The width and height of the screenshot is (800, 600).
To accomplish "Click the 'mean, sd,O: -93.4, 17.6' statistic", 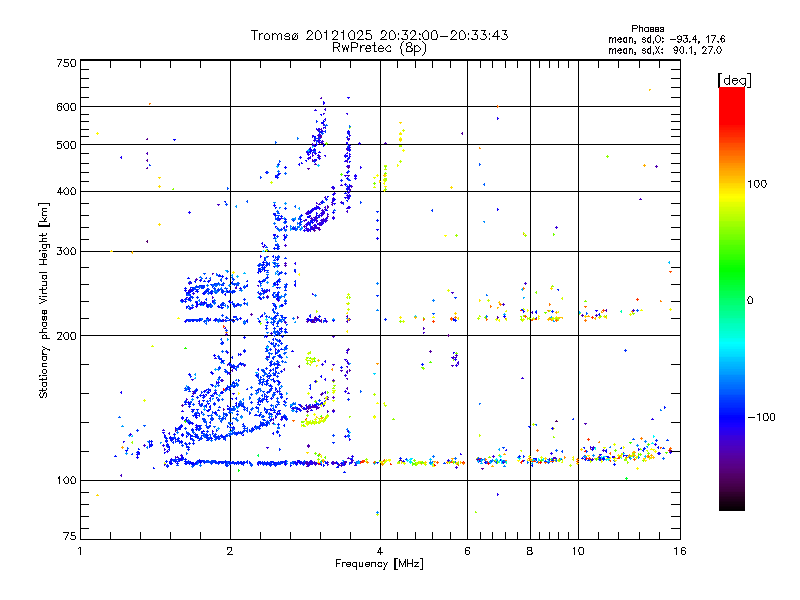I will coord(666,39).
